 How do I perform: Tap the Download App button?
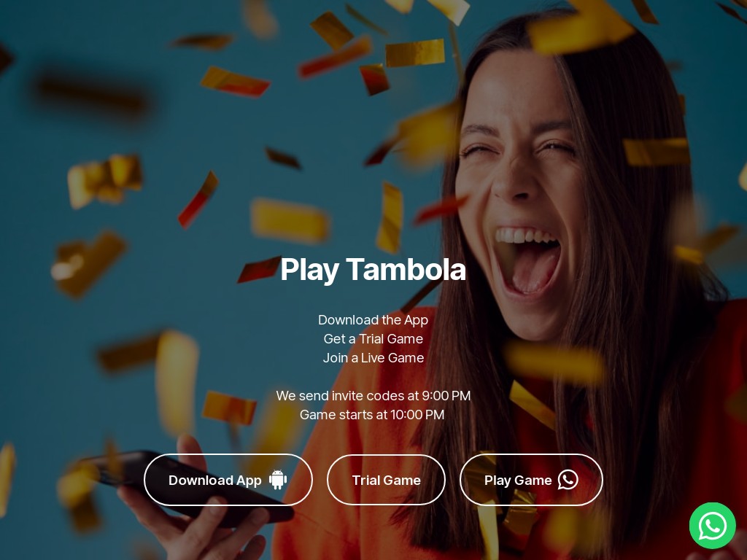coord(228,480)
